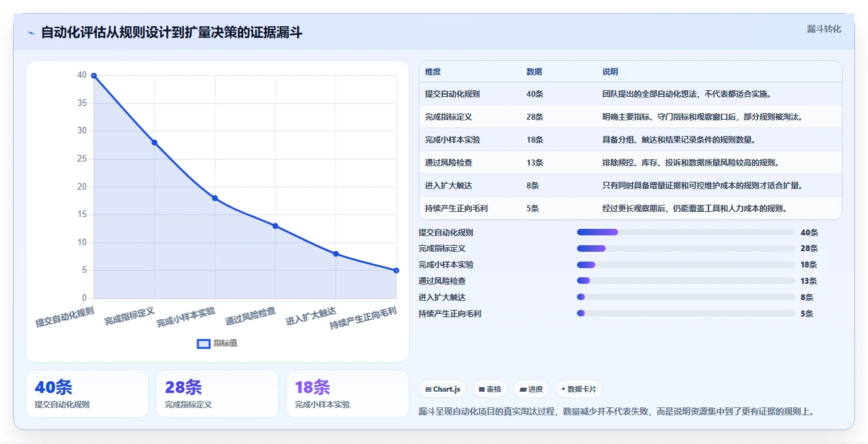Image resolution: width=868 pixels, height=444 pixels.
Task: Click the 完成指标定义 progress bar
Action: tap(686, 248)
